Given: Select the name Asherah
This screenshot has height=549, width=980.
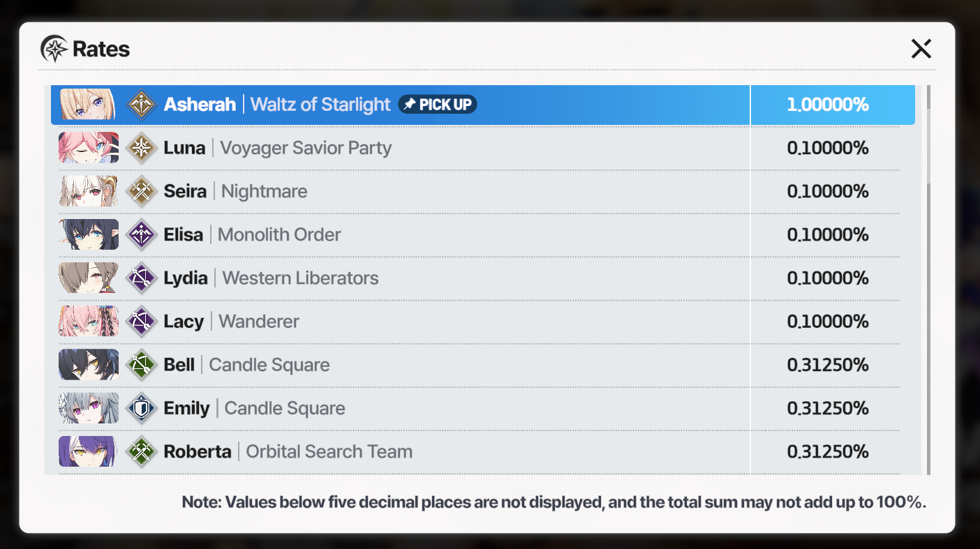Looking at the screenshot, I should [200, 105].
